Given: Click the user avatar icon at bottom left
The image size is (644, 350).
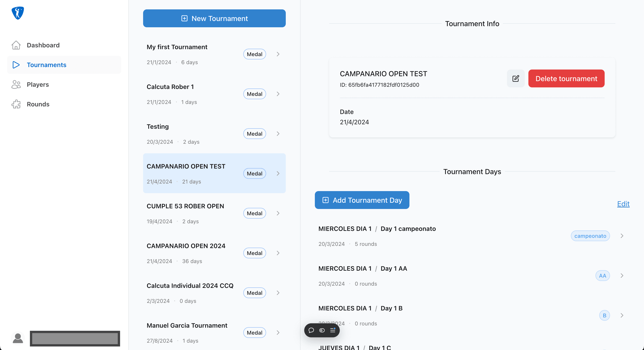Looking at the screenshot, I should [x=18, y=339].
